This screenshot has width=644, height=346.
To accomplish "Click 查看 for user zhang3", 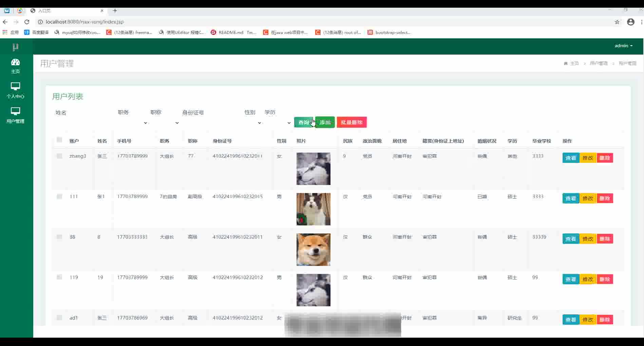I will point(571,158).
